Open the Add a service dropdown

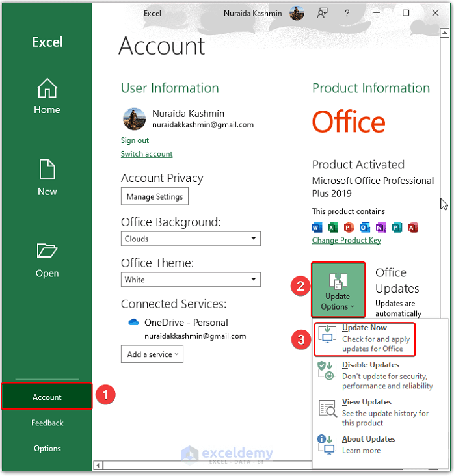coord(152,354)
